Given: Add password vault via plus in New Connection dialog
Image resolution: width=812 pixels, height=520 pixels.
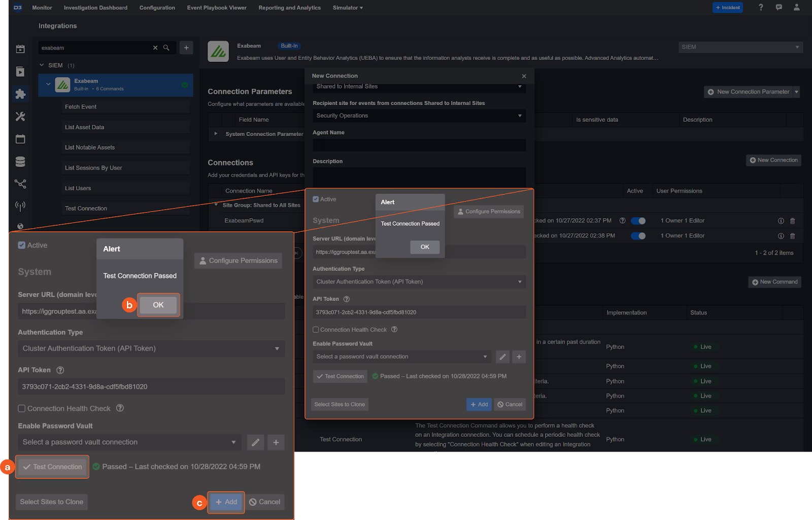Looking at the screenshot, I should click(x=519, y=357).
